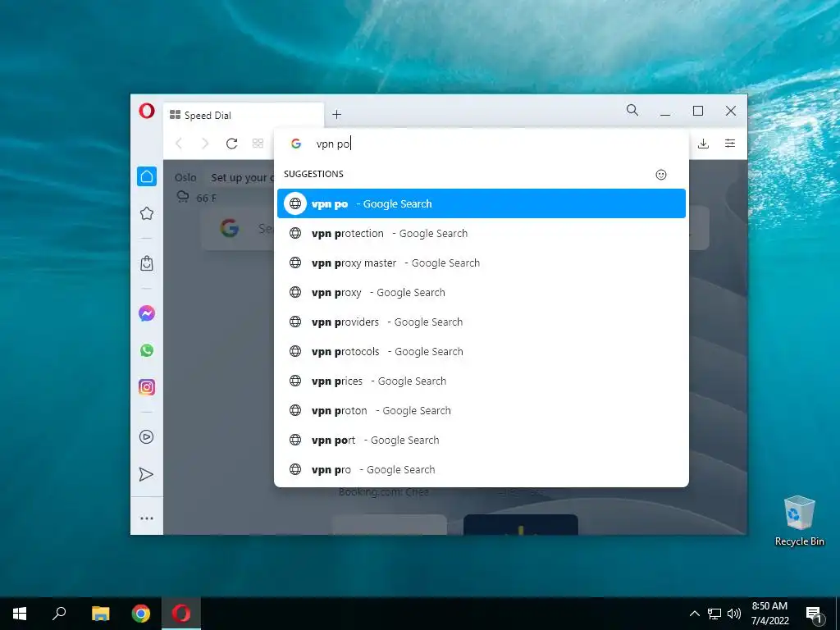Show hidden tray icons chevron
Screen dimensions: 840x630
(694, 614)
